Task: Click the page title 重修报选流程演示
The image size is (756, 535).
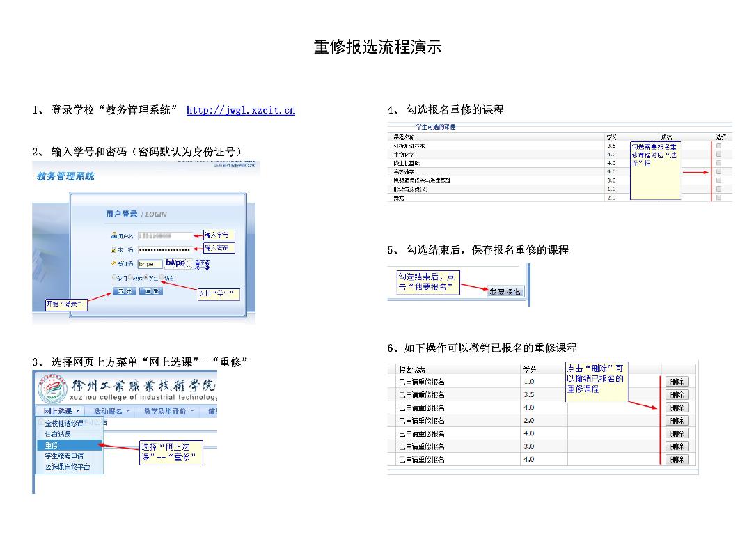Action: tap(378, 47)
